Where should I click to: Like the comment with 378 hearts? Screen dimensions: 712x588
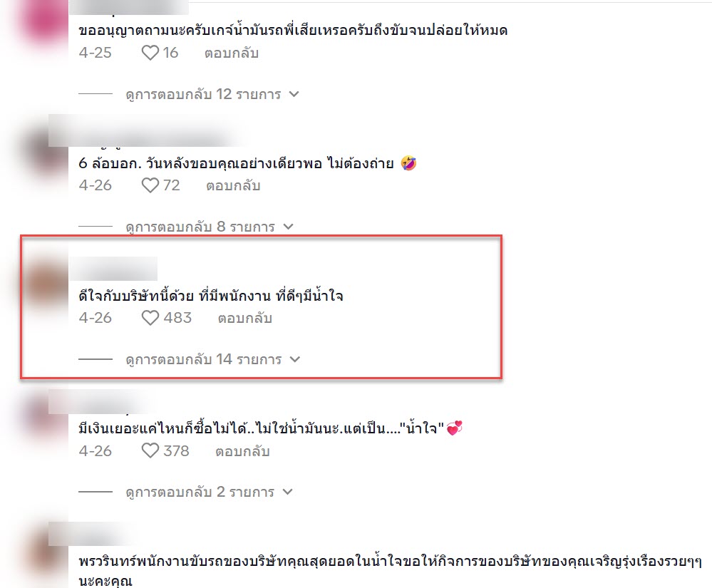(x=150, y=451)
